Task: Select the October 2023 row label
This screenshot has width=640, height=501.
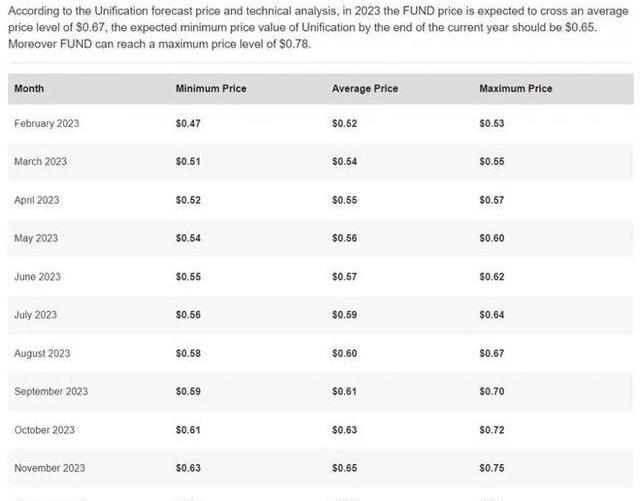Action: click(x=44, y=430)
